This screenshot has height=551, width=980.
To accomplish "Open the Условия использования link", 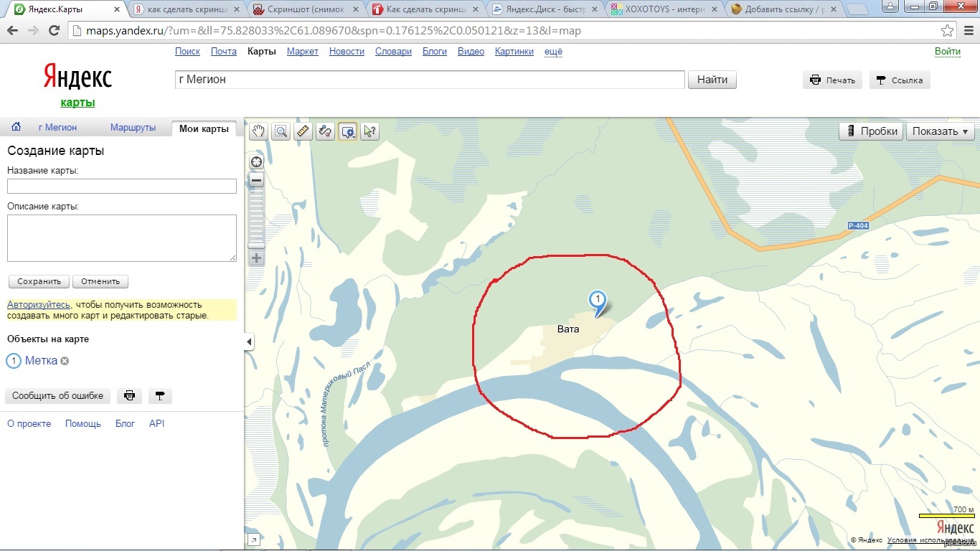I will [930, 540].
